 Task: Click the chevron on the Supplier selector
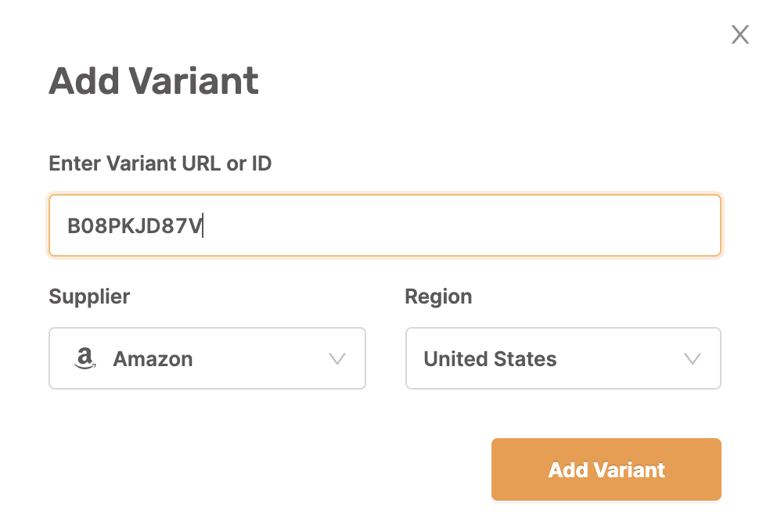[337, 358]
